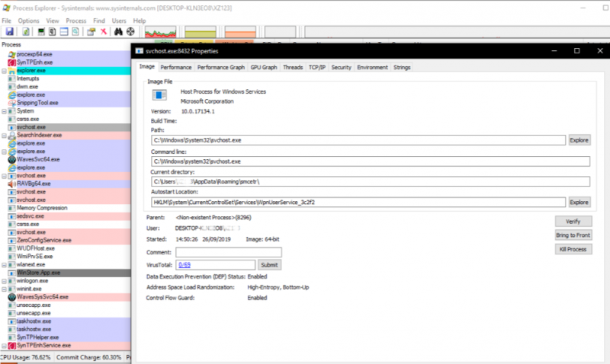The image size is (610, 364).
Task: Open the orange physical memory mini graph
Action: click(240, 32)
